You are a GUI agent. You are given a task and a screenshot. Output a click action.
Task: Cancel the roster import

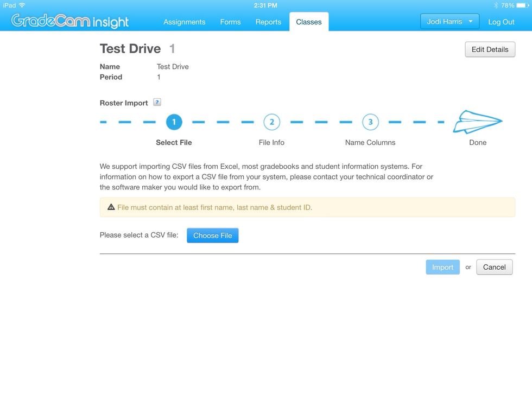click(x=494, y=267)
